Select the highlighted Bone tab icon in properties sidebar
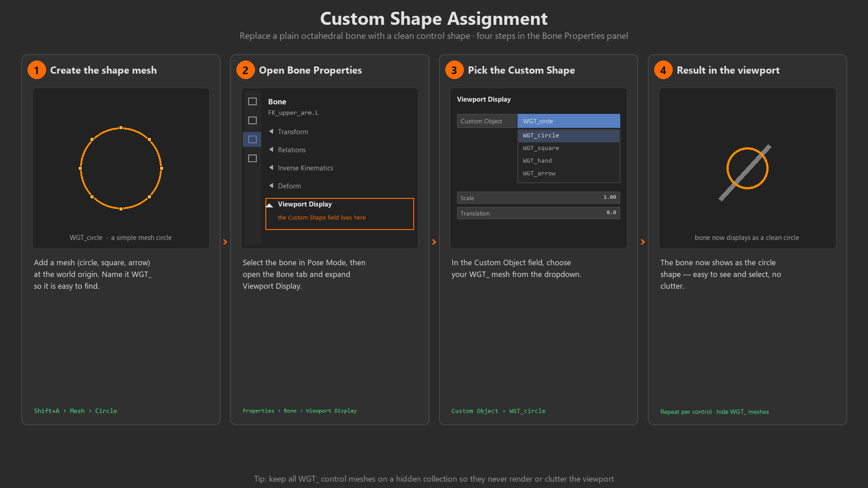 tap(252, 140)
